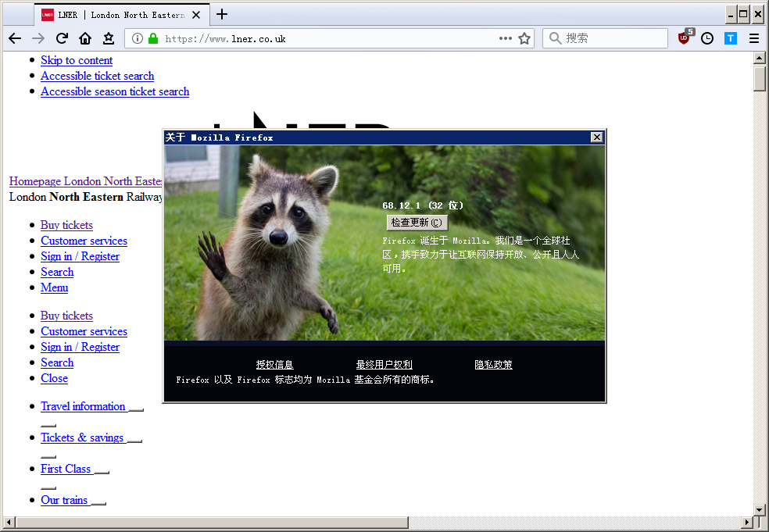This screenshot has width=769, height=532.
Task: Open the Firefox hamburger menu
Action: tap(754, 38)
